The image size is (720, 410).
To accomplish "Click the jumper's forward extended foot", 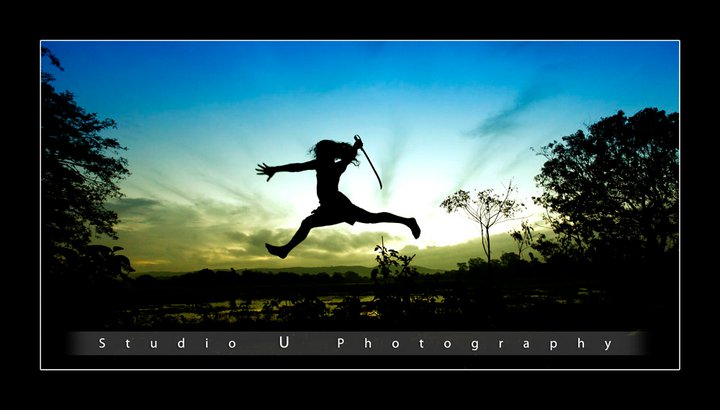I will pos(413,227).
